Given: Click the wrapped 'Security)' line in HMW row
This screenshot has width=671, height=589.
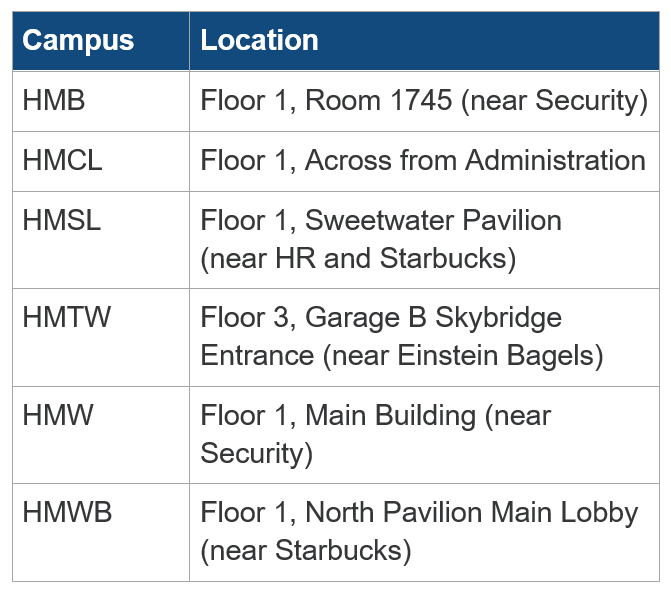Looking at the screenshot, I should (x=257, y=453).
